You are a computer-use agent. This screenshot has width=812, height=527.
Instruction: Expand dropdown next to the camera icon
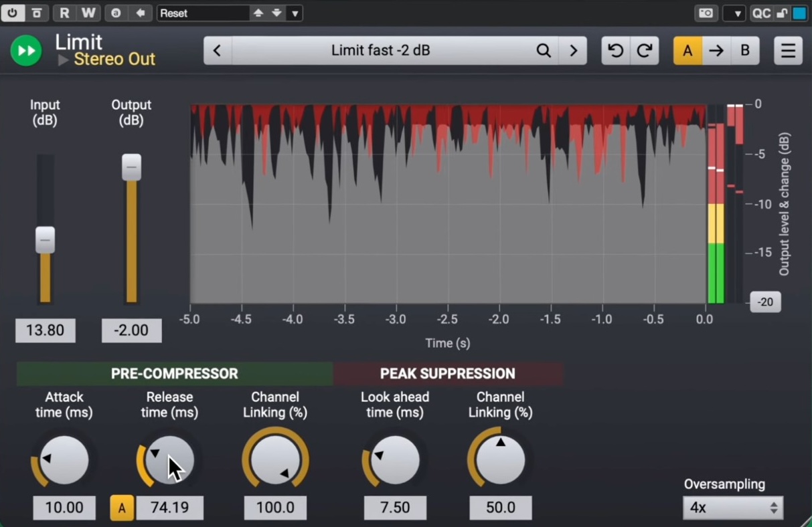(x=734, y=13)
